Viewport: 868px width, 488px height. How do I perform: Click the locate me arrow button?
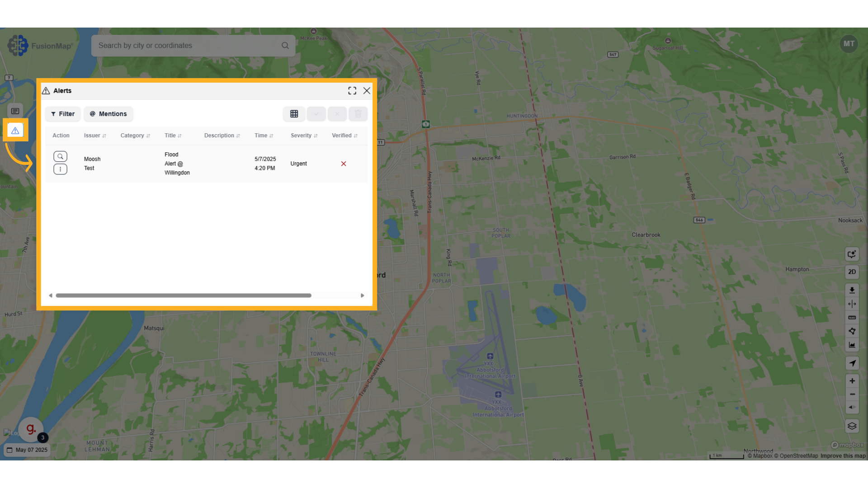coord(852,363)
